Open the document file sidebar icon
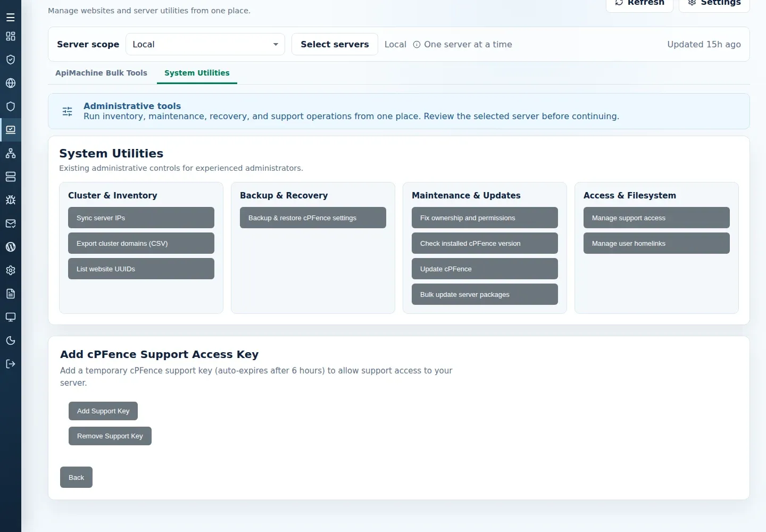 coord(11,294)
